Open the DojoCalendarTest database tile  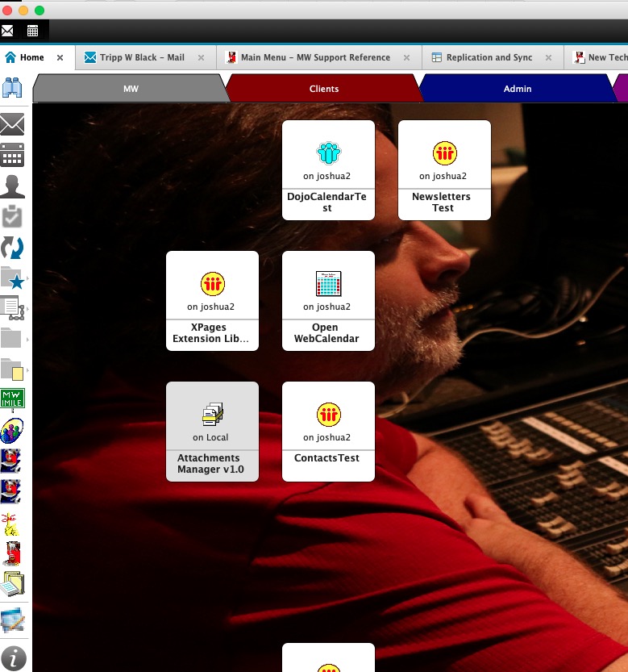point(328,169)
